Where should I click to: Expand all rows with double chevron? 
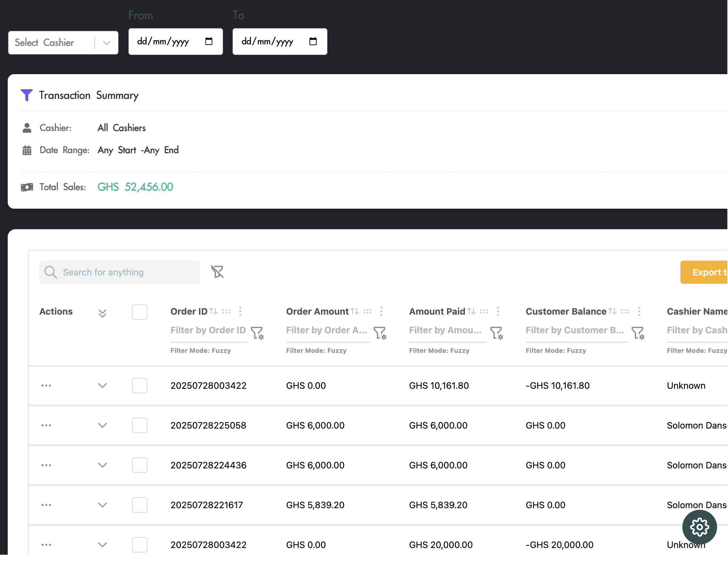point(102,313)
